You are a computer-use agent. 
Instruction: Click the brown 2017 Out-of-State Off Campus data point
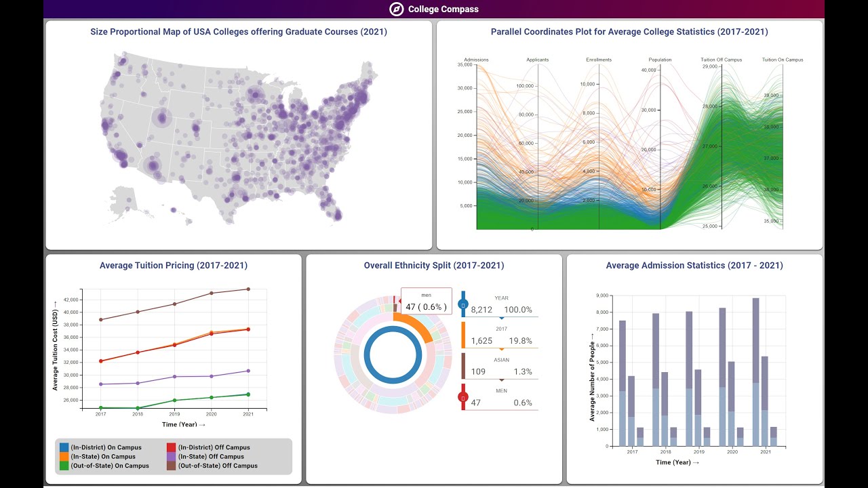(100, 319)
